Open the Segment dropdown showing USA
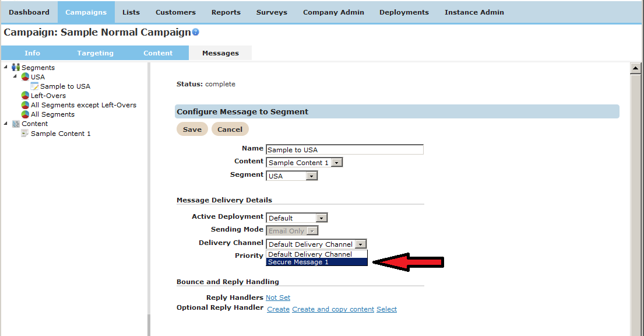 click(x=312, y=176)
